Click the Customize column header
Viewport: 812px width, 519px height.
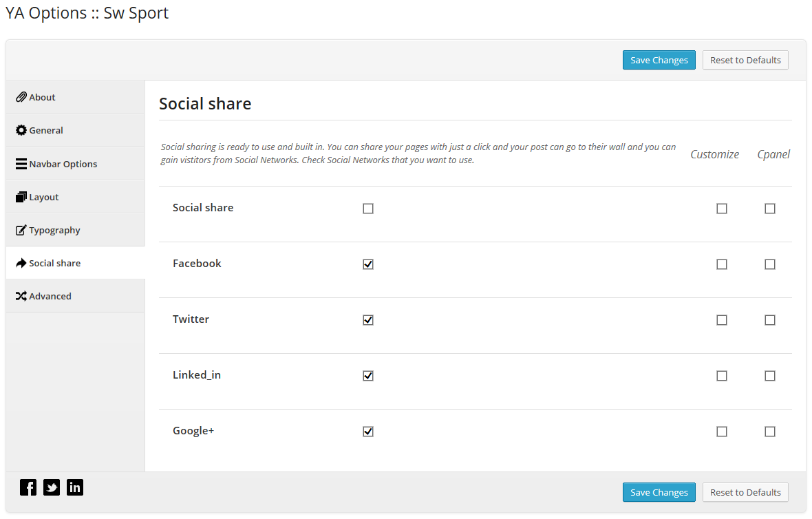pos(715,154)
